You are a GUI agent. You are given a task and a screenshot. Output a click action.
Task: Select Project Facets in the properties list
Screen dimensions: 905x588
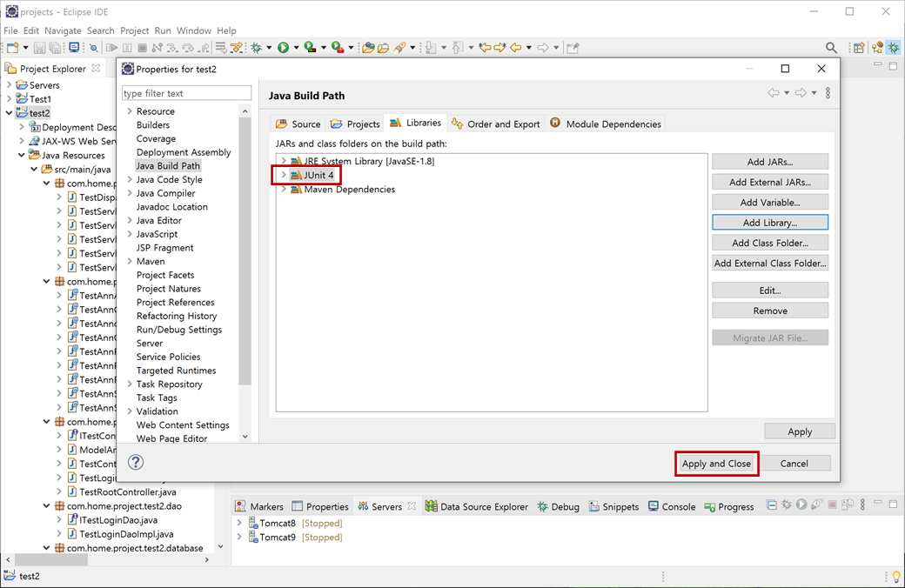click(x=165, y=275)
